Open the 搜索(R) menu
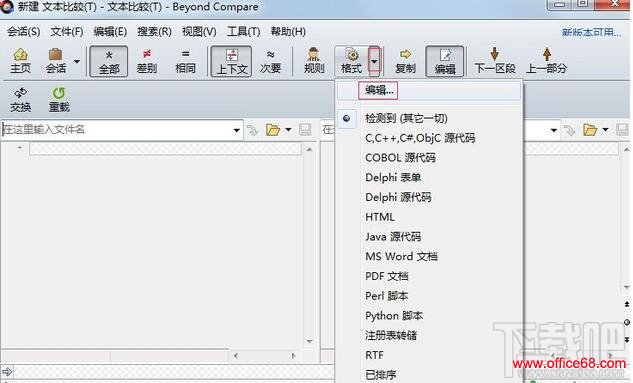Image resolution: width=633 pixels, height=383 pixels. coord(154,31)
